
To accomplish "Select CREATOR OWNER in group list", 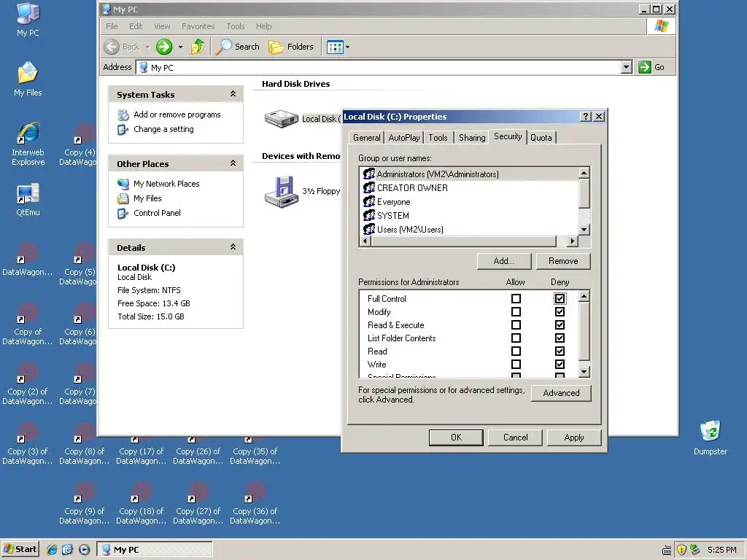I will coord(470,188).
